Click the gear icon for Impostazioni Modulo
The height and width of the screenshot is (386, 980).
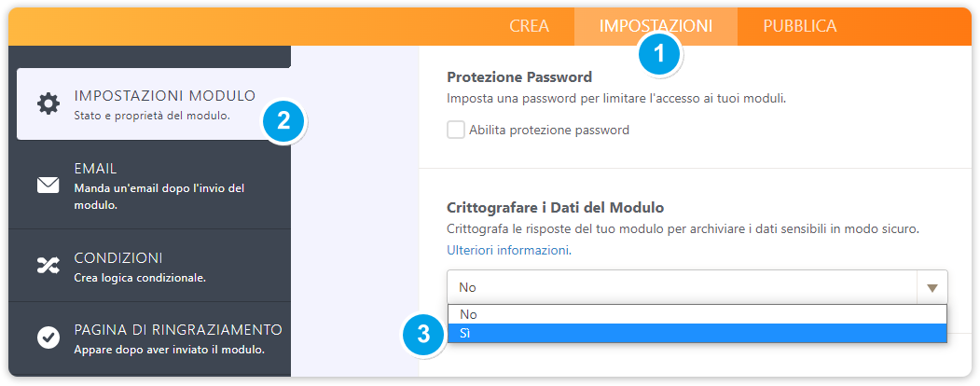pyautogui.click(x=48, y=103)
